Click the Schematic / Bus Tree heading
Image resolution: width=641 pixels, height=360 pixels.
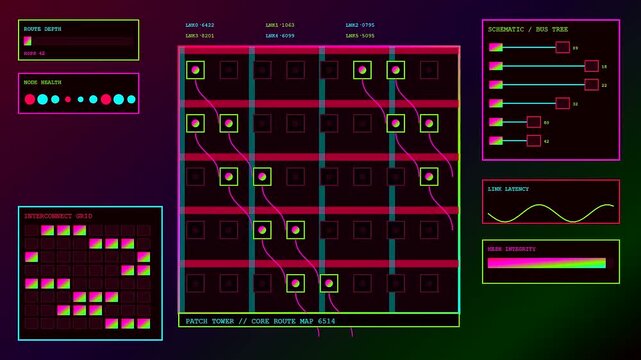click(x=528, y=29)
